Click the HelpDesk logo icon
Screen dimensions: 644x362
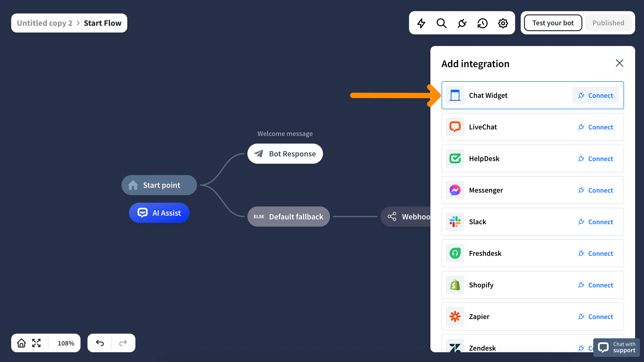455,158
